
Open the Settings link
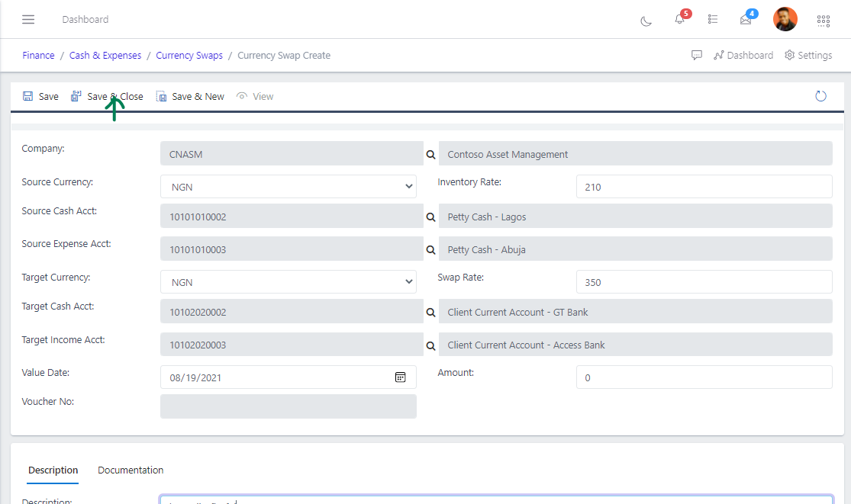tap(808, 56)
